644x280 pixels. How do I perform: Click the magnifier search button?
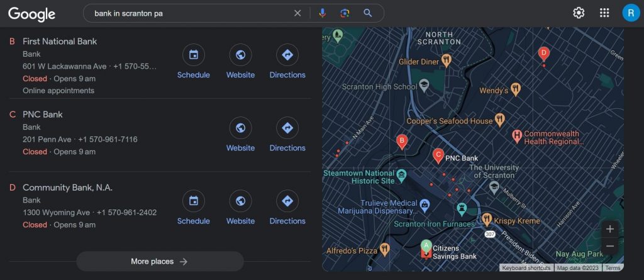point(368,13)
